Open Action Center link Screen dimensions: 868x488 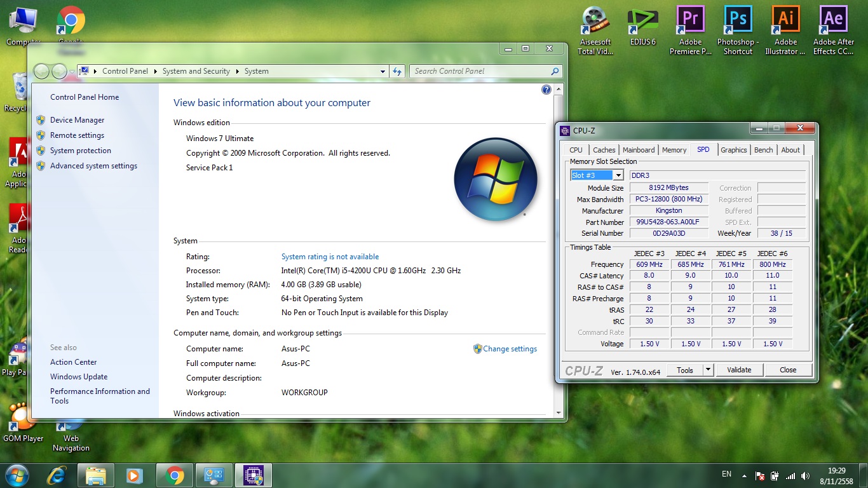[74, 362]
